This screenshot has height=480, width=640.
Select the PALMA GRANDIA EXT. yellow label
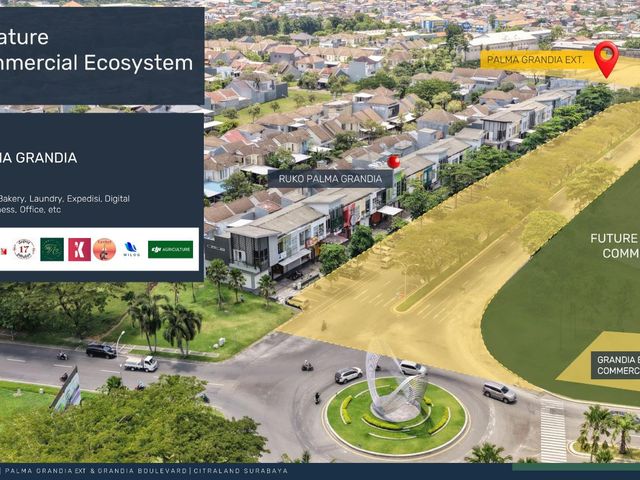coord(537,60)
